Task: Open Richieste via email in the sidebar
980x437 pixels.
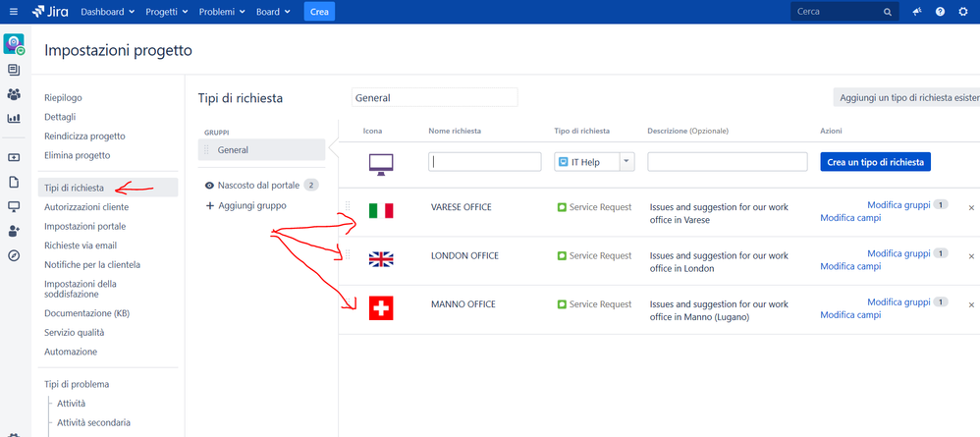Action: 81,246
